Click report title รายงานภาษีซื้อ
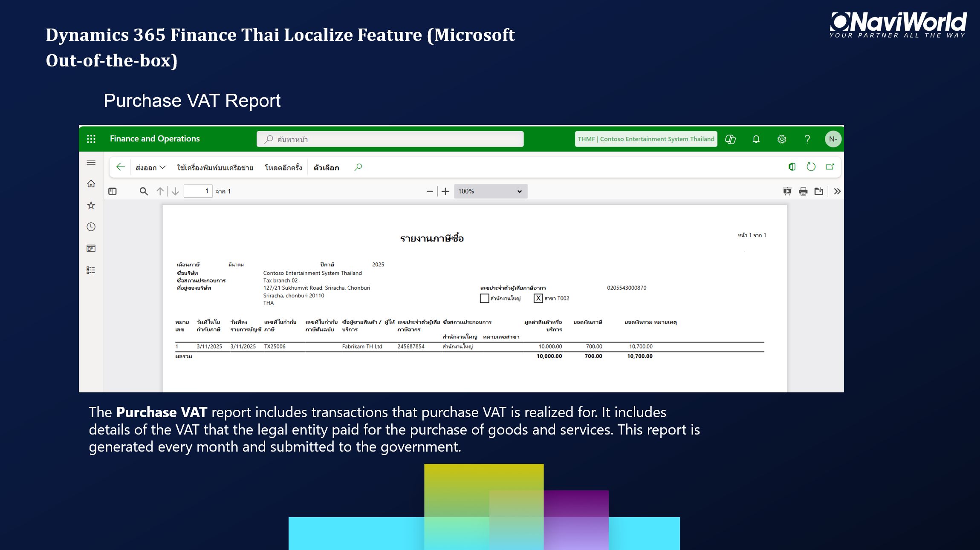The height and width of the screenshot is (550, 980). [x=432, y=238]
